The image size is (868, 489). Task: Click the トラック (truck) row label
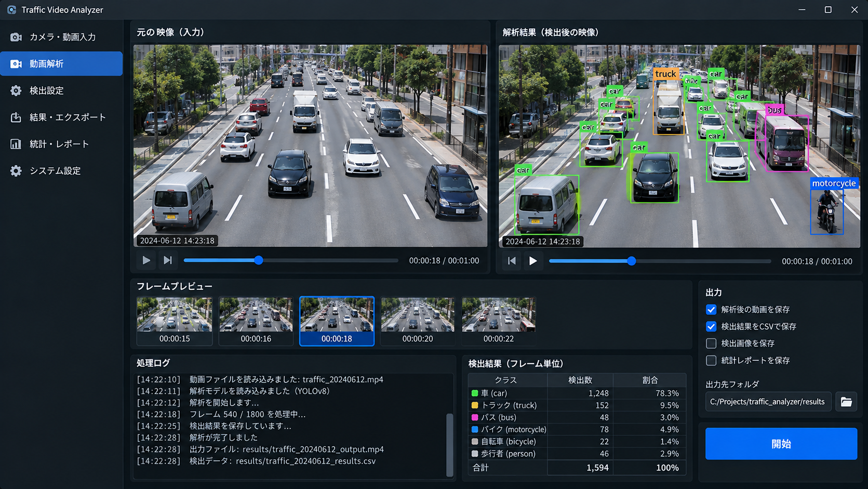pyautogui.click(x=509, y=405)
